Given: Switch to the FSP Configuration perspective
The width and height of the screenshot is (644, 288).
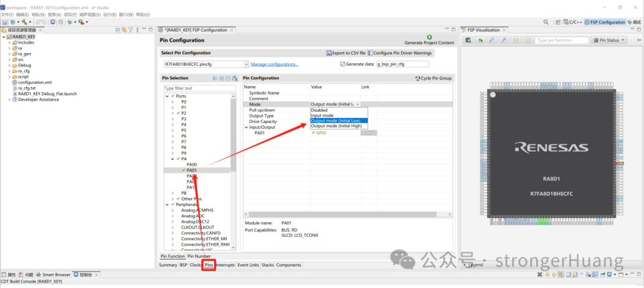Looking at the screenshot, I should pyautogui.click(x=605, y=22).
